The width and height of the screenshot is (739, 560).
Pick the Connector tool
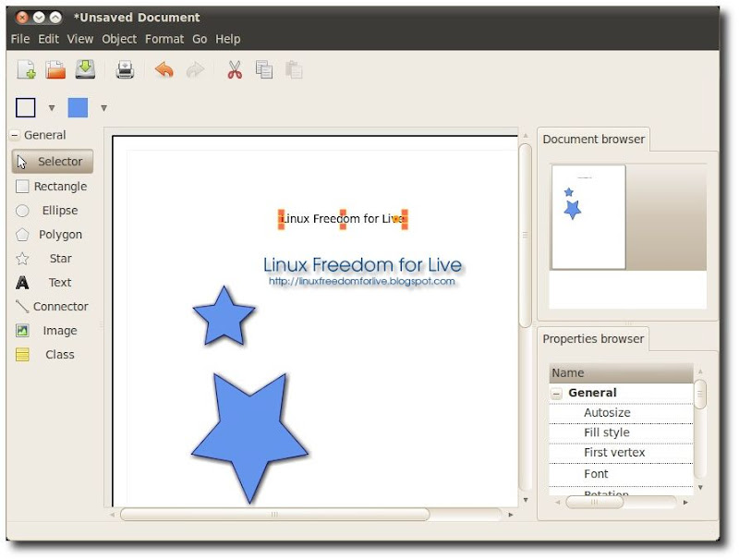(x=53, y=307)
